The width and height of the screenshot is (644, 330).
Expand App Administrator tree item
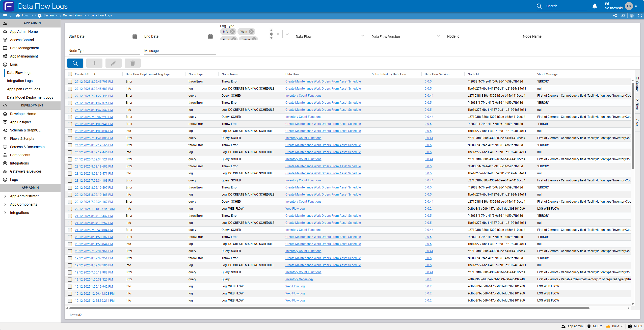click(5, 196)
